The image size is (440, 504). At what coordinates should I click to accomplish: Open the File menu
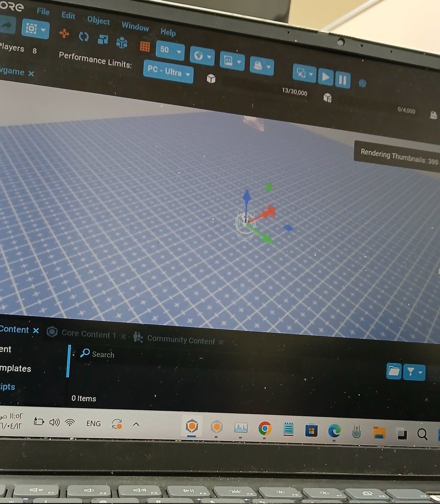(x=43, y=11)
